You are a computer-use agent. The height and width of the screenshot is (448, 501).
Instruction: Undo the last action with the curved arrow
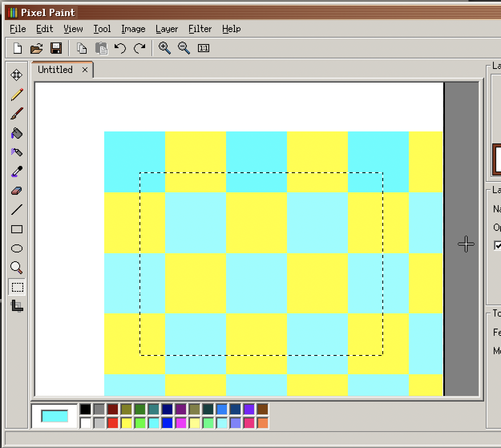(121, 48)
